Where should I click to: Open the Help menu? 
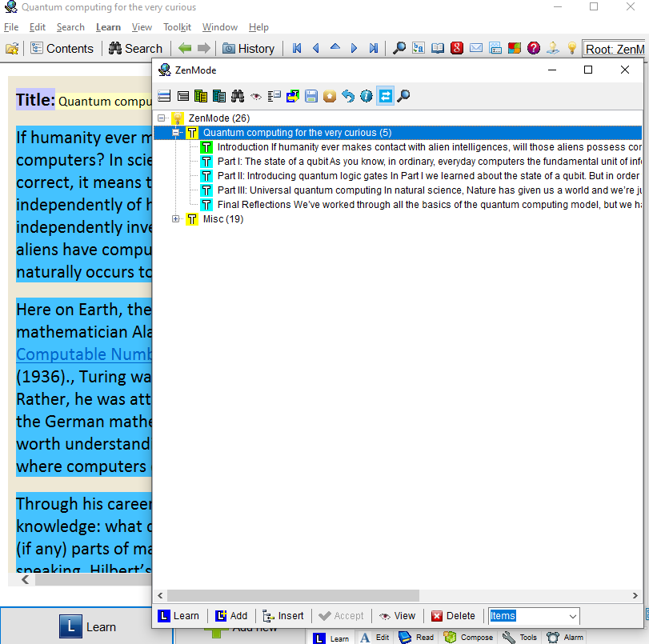258,27
